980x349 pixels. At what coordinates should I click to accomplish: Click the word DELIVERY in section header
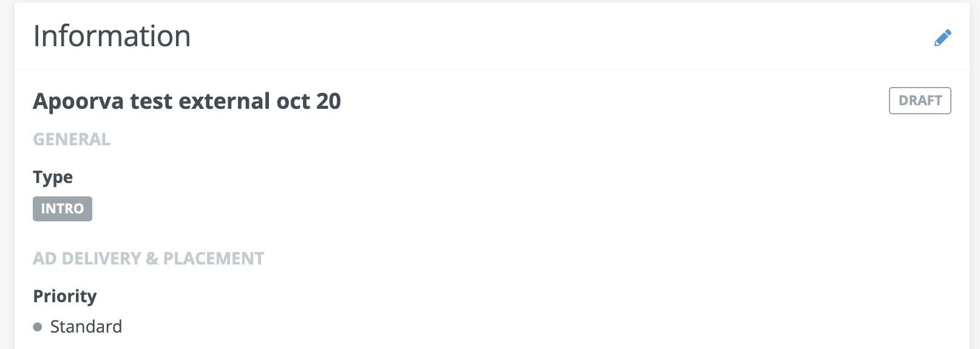pos(101,258)
